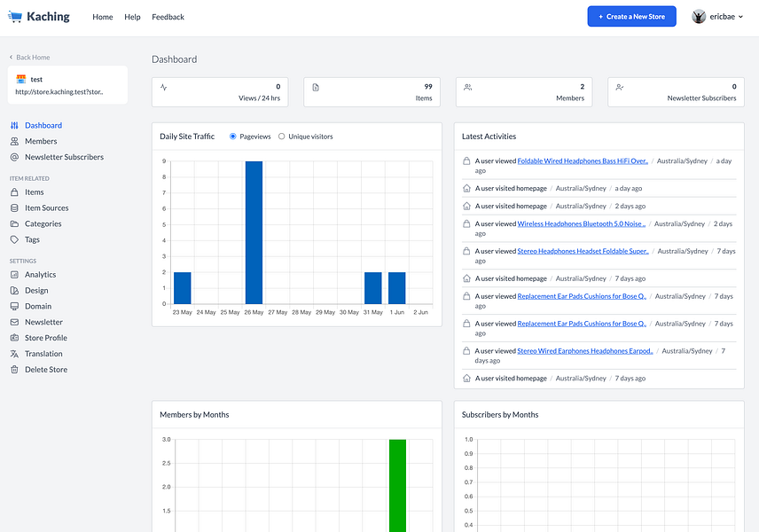759x532 pixels.
Task: Click home icon beside homepage visit a day ago
Action: [x=466, y=188]
